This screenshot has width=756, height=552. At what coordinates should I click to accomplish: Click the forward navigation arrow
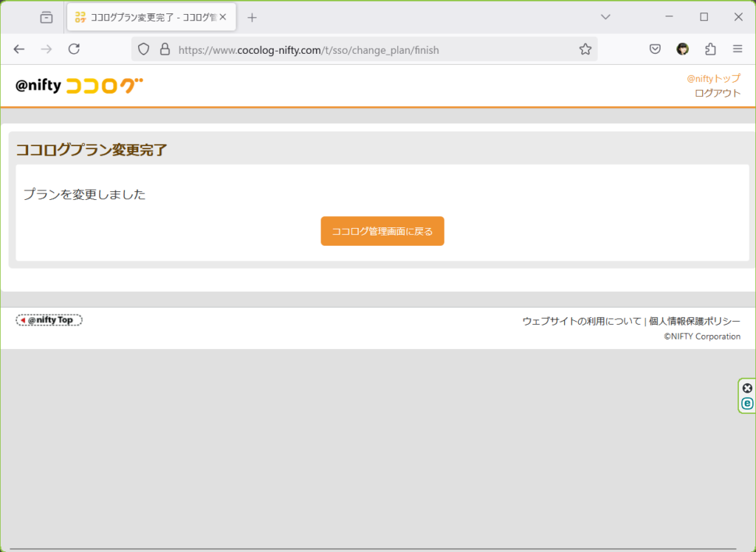47,49
